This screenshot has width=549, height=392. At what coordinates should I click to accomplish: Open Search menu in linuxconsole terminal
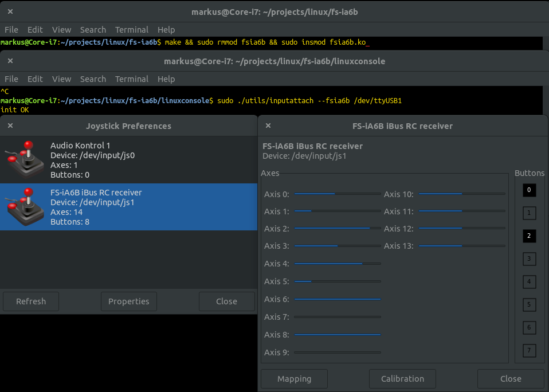tap(93, 79)
